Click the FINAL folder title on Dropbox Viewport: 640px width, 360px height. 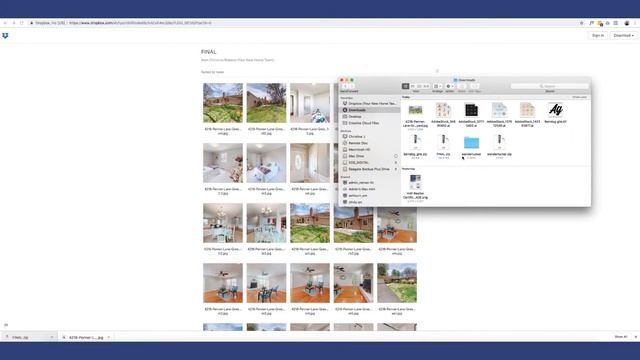(x=209, y=52)
